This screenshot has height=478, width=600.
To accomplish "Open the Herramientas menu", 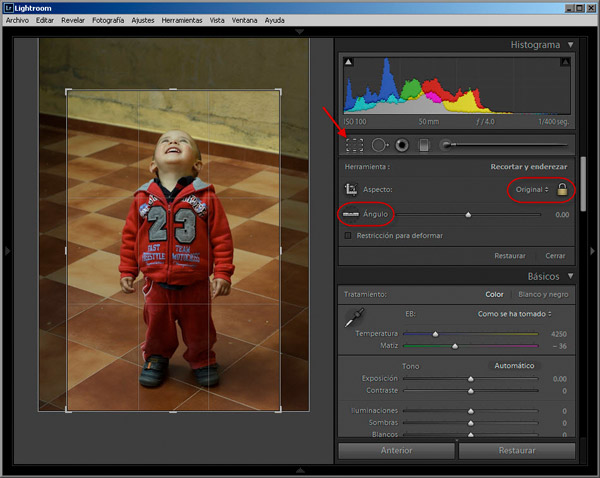I will [x=182, y=20].
